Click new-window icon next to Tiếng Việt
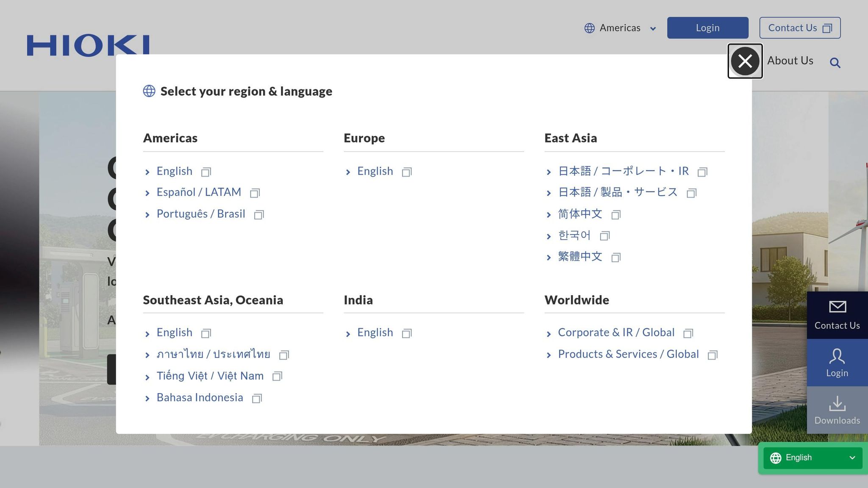Screen dimensions: 868x488 (277, 376)
